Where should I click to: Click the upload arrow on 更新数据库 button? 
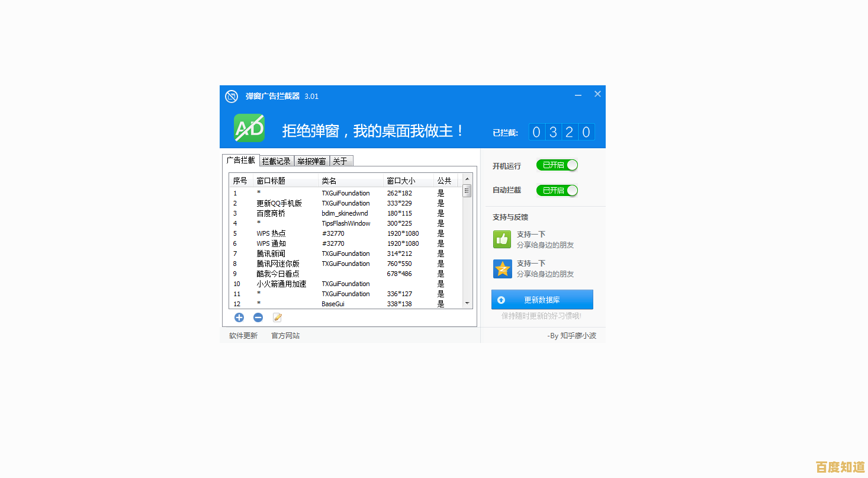[501, 299]
